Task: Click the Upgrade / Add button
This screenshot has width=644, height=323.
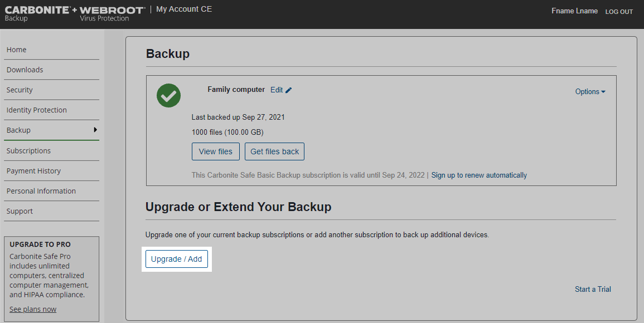Action: tap(177, 259)
